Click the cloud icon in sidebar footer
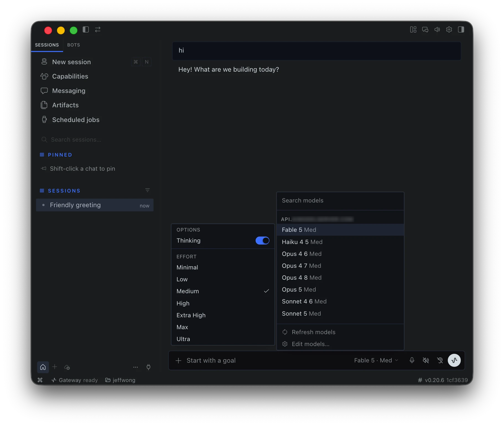The image size is (504, 426). (67, 367)
